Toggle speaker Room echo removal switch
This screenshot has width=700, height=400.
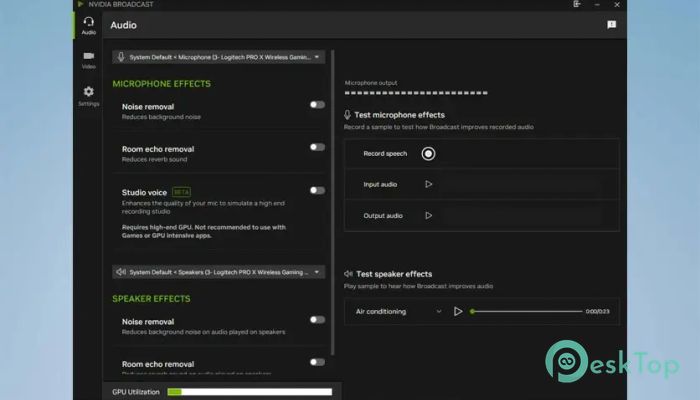click(x=317, y=362)
